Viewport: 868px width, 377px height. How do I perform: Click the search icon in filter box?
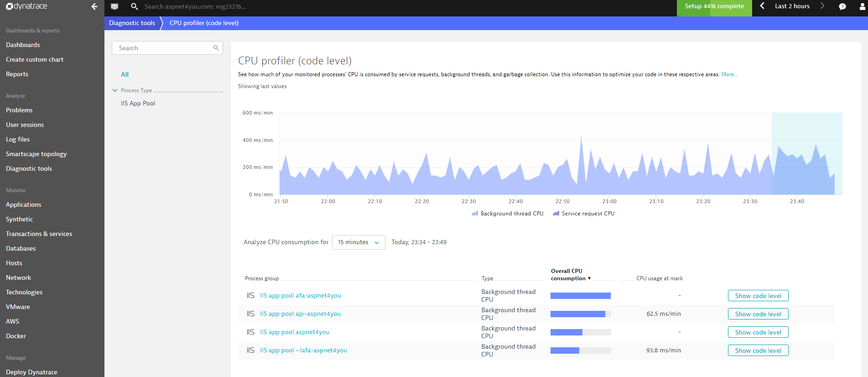point(216,48)
